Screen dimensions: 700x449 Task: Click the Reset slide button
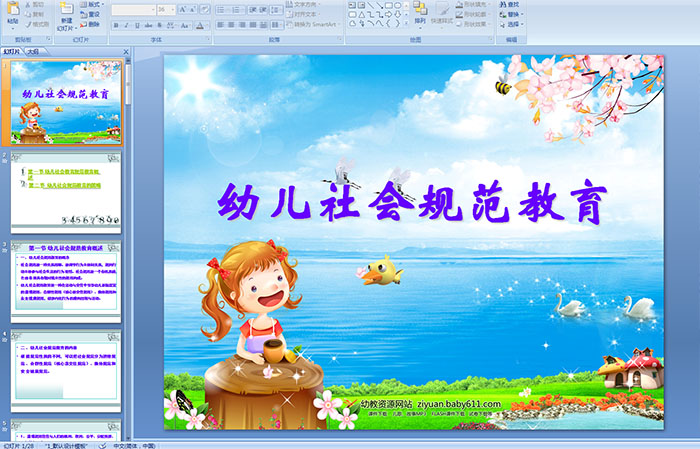point(90,14)
